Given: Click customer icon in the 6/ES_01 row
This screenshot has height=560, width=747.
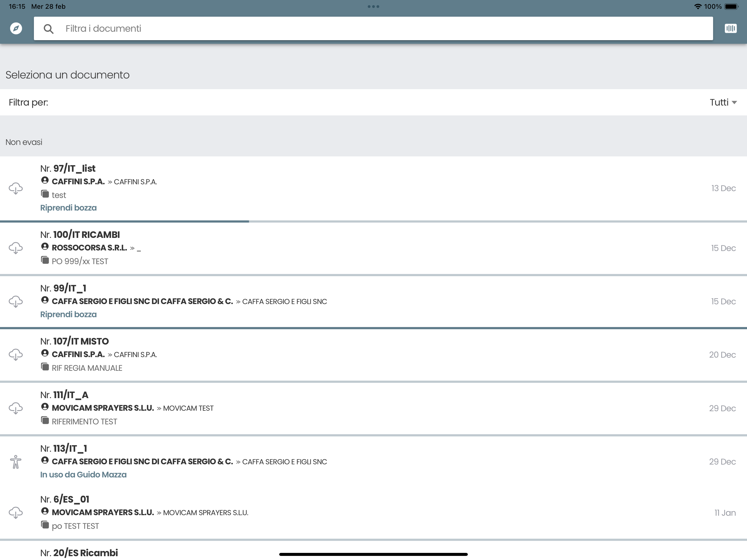Looking at the screenshot, I should [x=45, y=511].
